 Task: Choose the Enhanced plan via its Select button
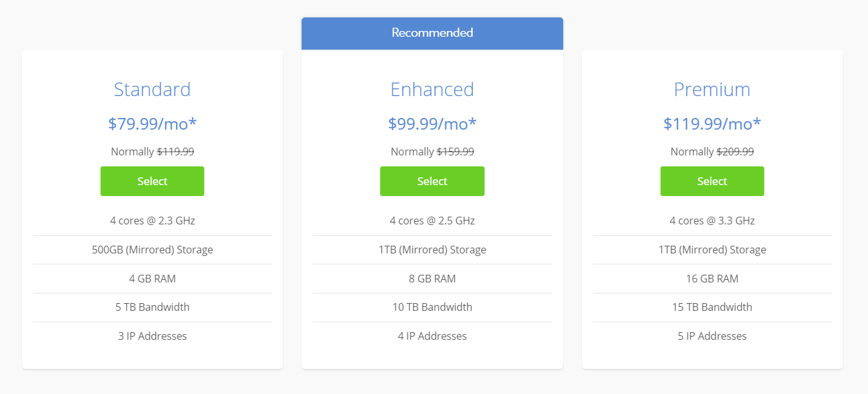pyautogui.click(x=432, y=181)
